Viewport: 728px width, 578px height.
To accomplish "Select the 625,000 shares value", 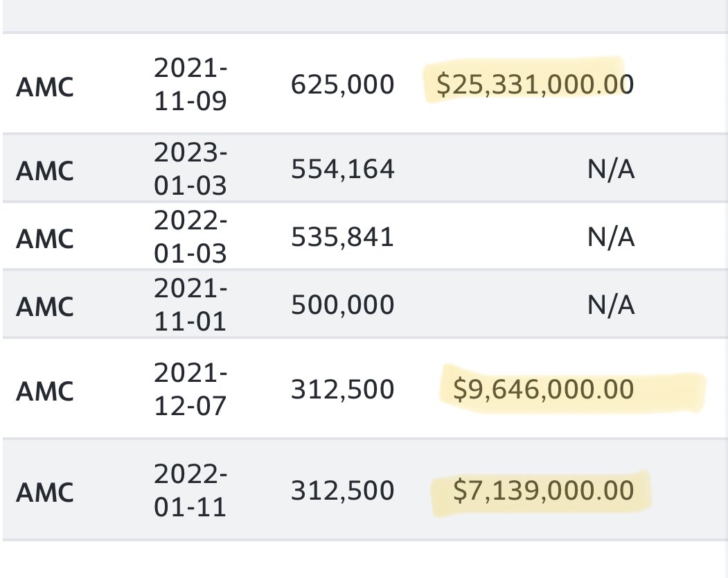I will [342, 85].
